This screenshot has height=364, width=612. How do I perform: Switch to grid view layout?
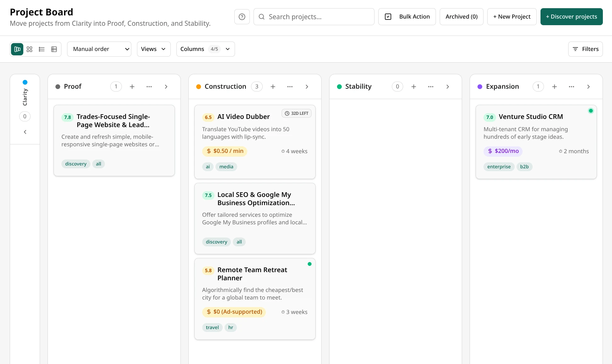coord(29,49)
